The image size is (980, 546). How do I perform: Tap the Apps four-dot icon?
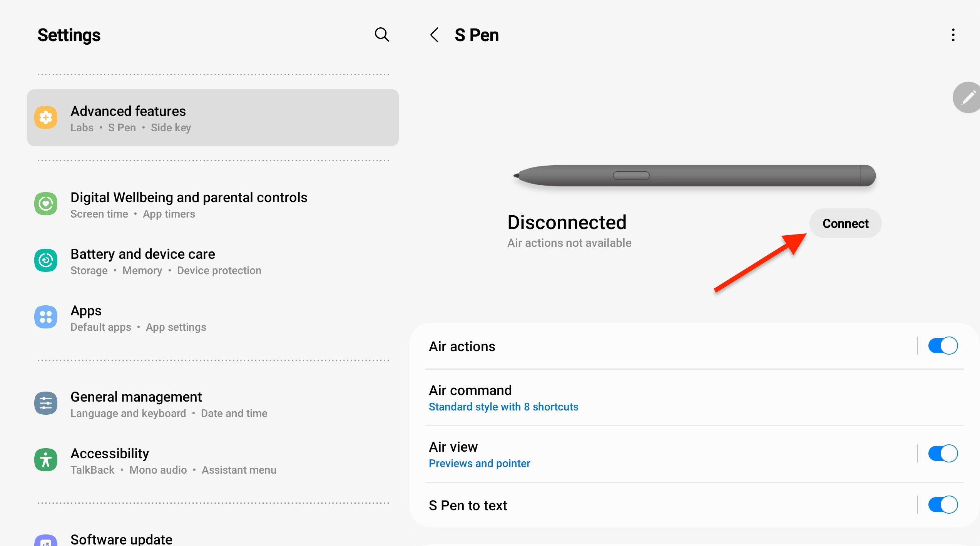46,317
